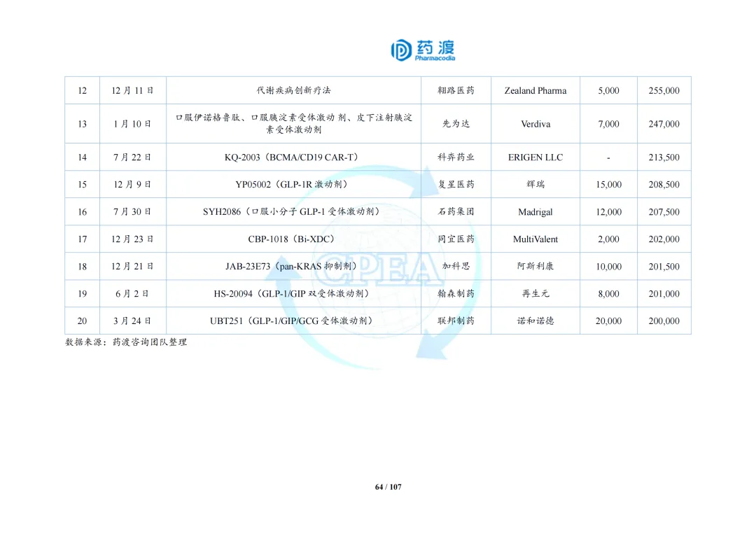Select the partner cell 'Verdiva'
The image size is (756, 534).
pyautogui.click(x=535, y=124)
